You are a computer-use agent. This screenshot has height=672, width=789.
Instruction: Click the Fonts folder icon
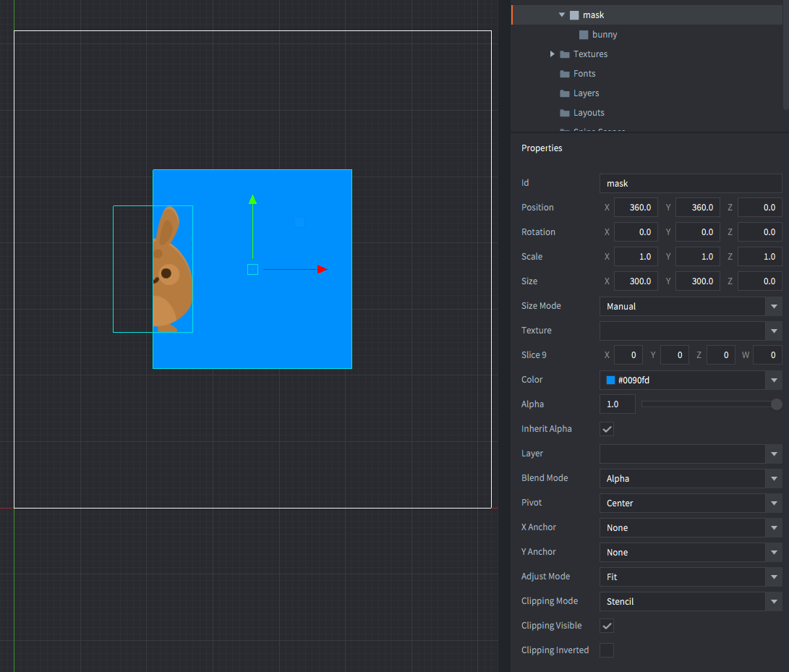click(565, 74)
